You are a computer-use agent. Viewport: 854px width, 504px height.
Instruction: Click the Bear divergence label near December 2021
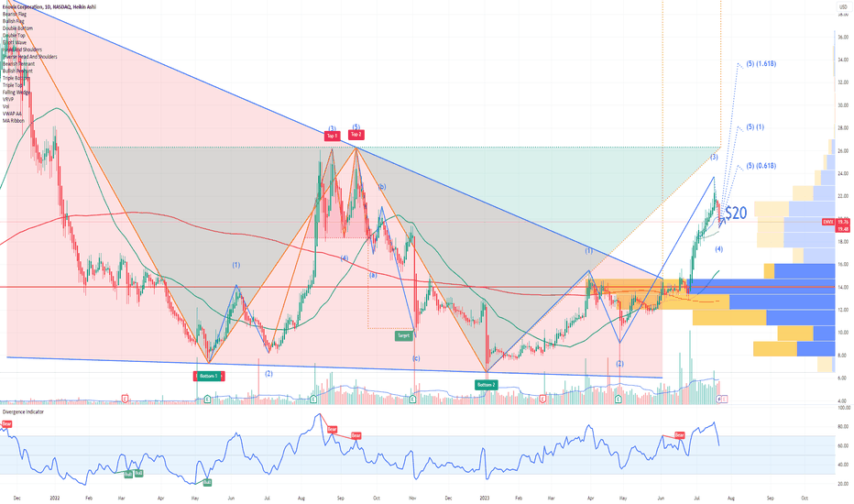pos(7,423)
